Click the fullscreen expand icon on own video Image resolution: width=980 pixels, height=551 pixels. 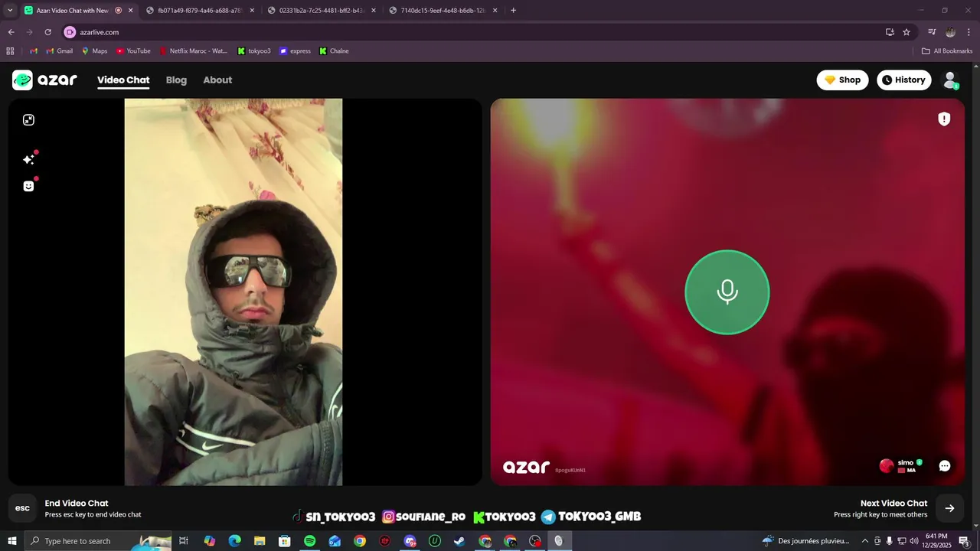tap(28, 120)
